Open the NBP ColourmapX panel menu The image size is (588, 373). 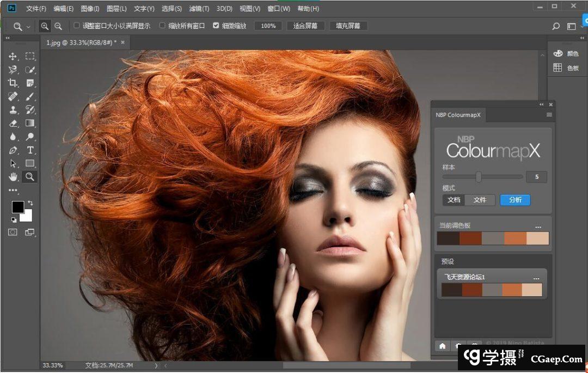click(x=549, y=115)
